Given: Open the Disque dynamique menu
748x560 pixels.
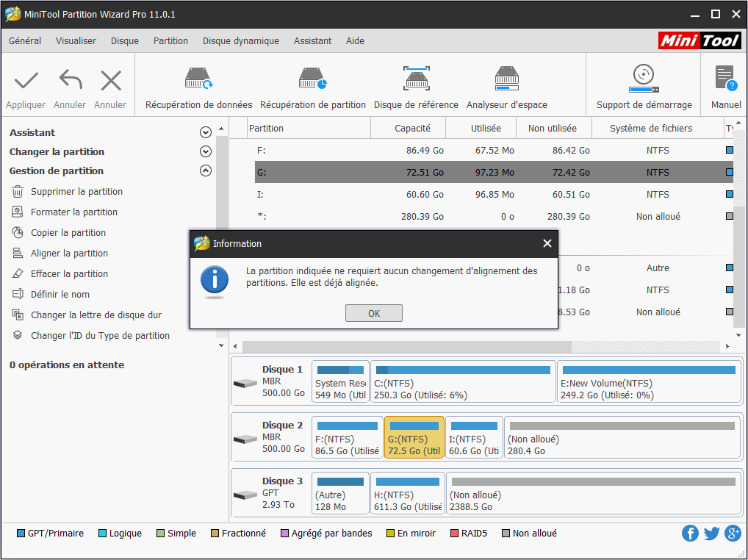Looking at the screenshot, I should coord(240,41).
